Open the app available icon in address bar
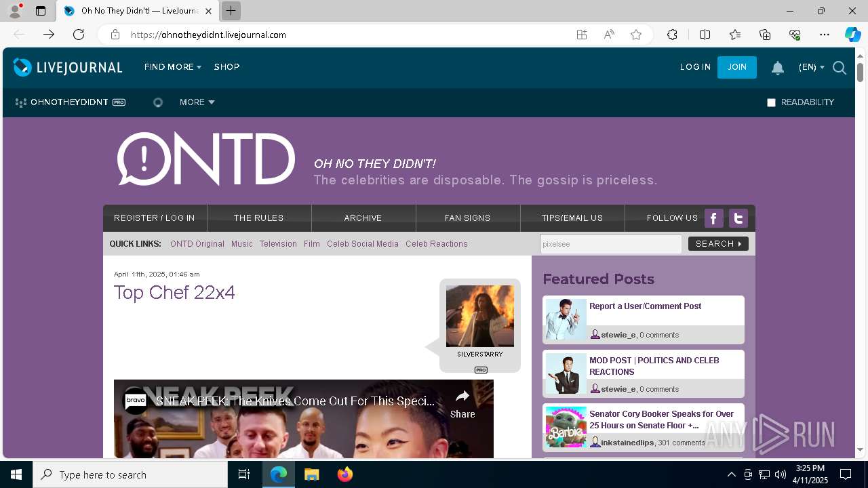The image size is (868, 488). [x=582, y=35]
